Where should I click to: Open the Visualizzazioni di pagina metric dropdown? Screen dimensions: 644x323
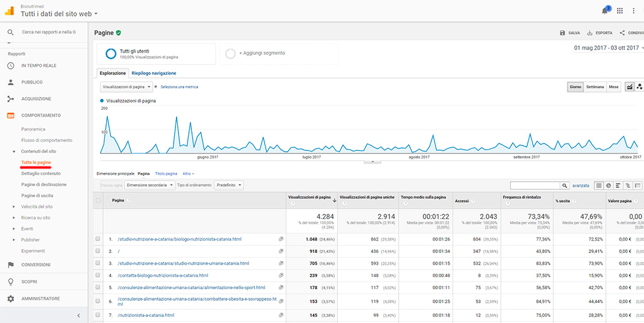126,87
